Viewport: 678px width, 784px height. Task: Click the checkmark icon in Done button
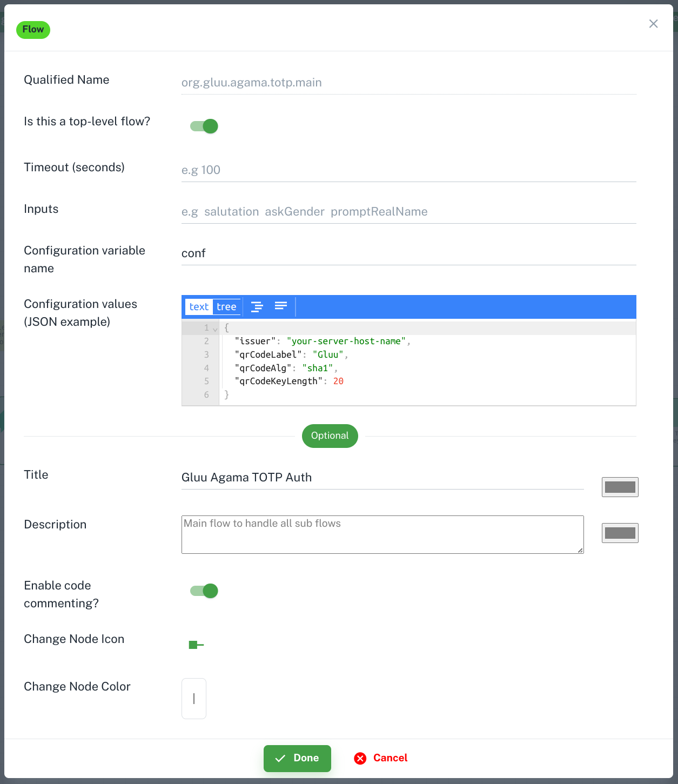[280, 759]
